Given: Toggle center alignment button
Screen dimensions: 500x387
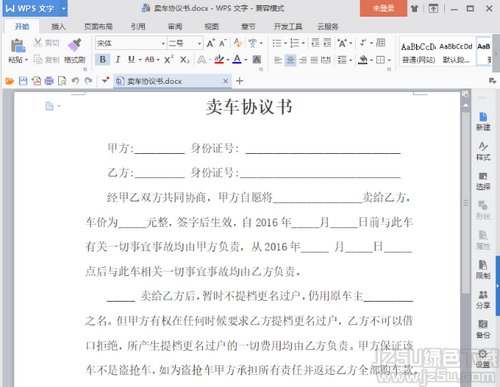Looking at the screenshot, I should tap(290, 60).
